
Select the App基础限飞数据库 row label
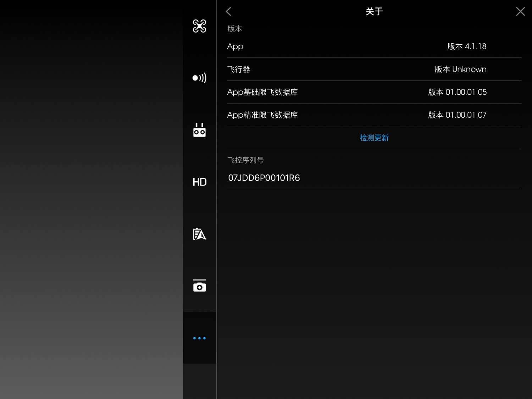pyautogui.click(x=262, y=92)
